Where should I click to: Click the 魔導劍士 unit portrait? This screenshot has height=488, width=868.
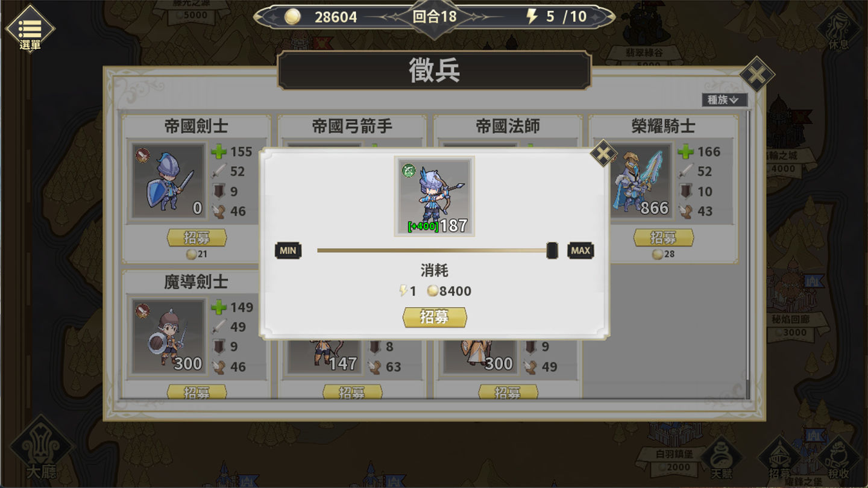coord(169,336)
